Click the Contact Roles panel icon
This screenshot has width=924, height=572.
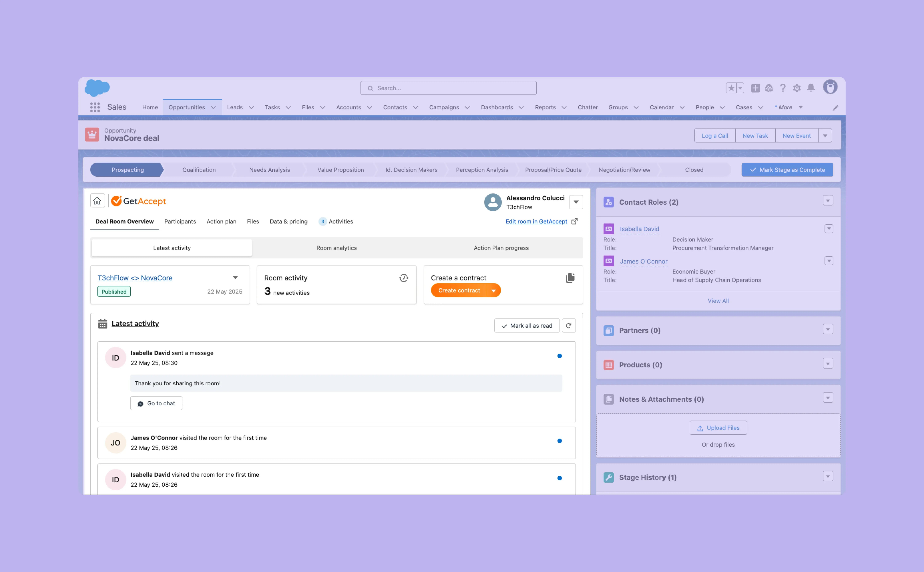(x=609, y=202)
